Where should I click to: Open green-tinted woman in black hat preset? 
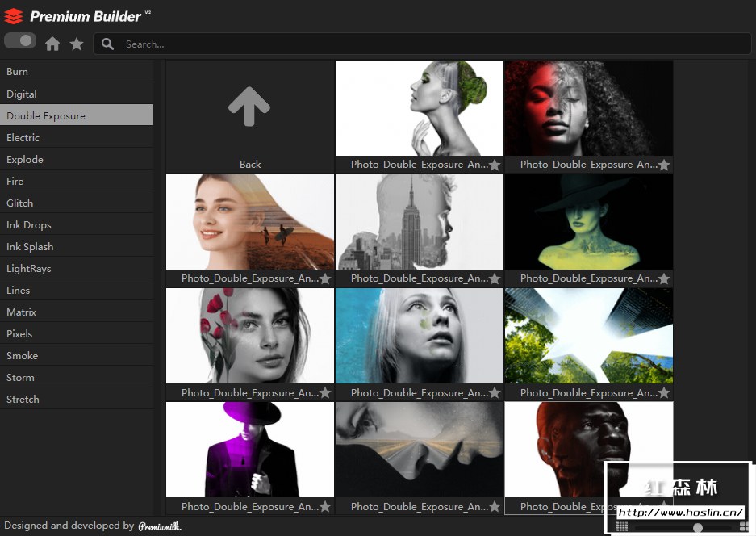pos(589,222)
